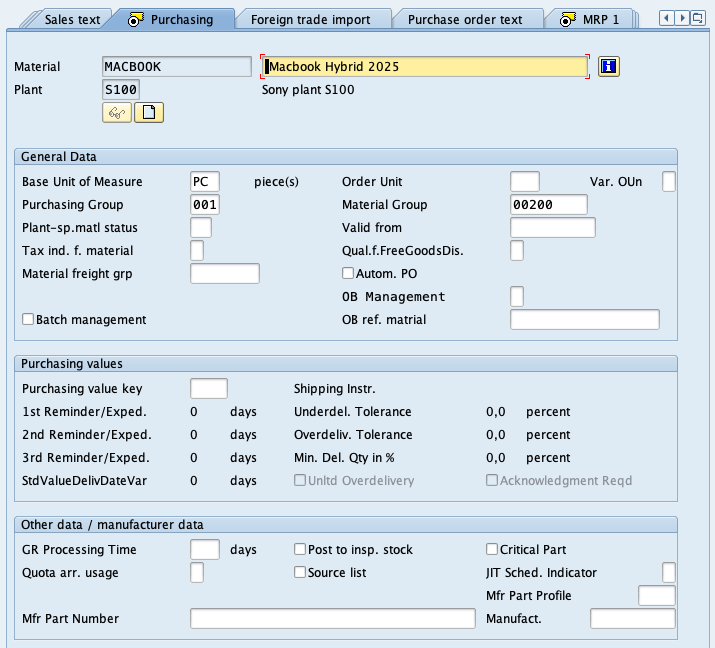This screenshot has width=715, height=648.
Task: Click the Material Group field 00200
Action: click(x=549, y=204)
